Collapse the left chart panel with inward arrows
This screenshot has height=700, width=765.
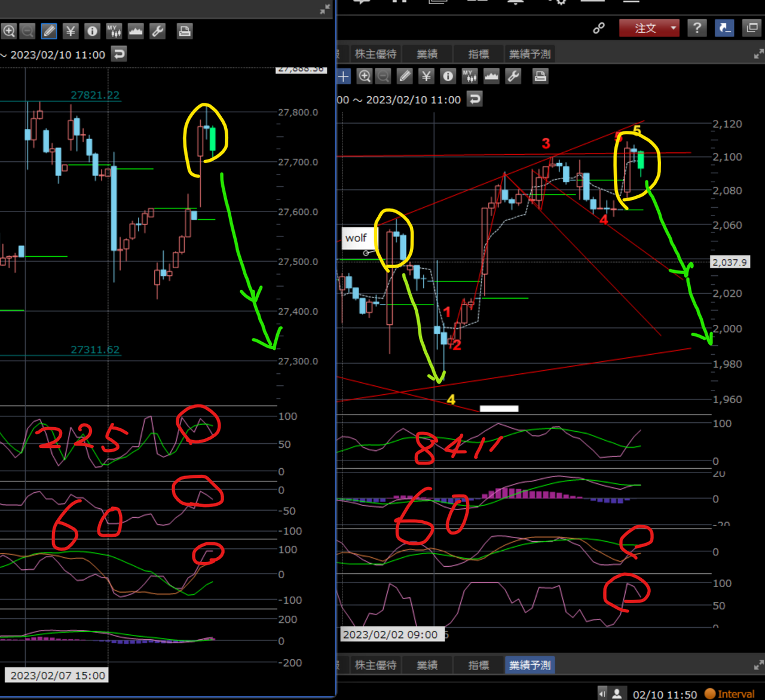[x=325, y=9]
